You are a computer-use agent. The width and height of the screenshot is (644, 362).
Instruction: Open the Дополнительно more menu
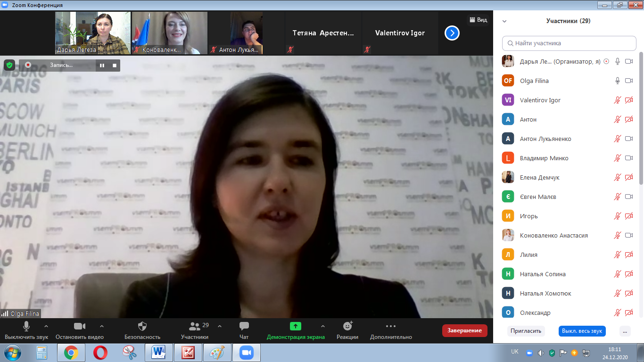click(391, 330)
